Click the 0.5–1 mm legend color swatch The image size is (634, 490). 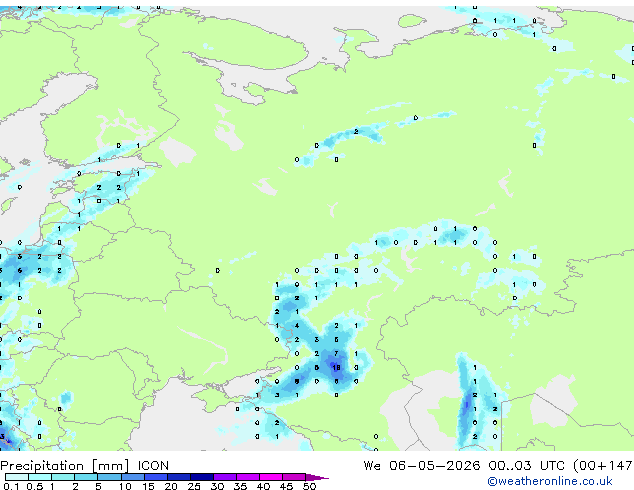pyautogui.click(x=40, y=477)
